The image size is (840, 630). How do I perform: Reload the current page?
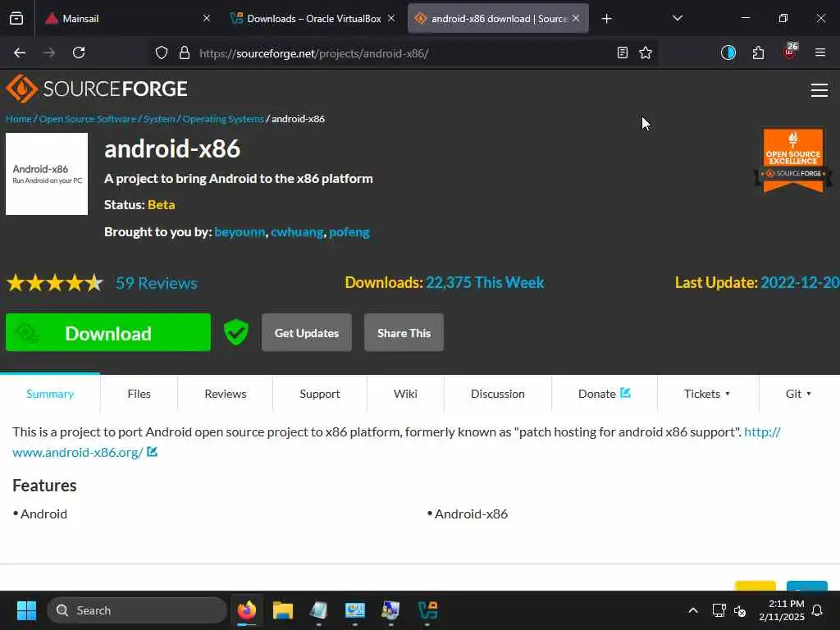pyautogui.click(x=79, y=52)
